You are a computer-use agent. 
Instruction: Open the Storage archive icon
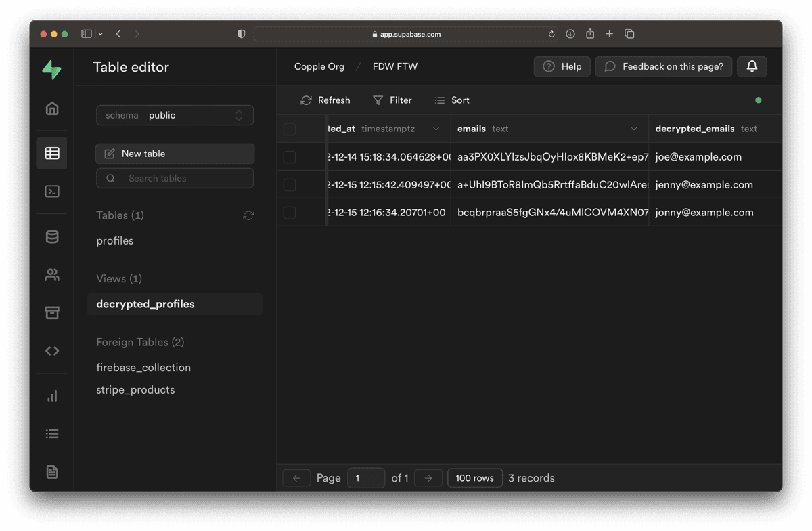[x=52, y=312]
